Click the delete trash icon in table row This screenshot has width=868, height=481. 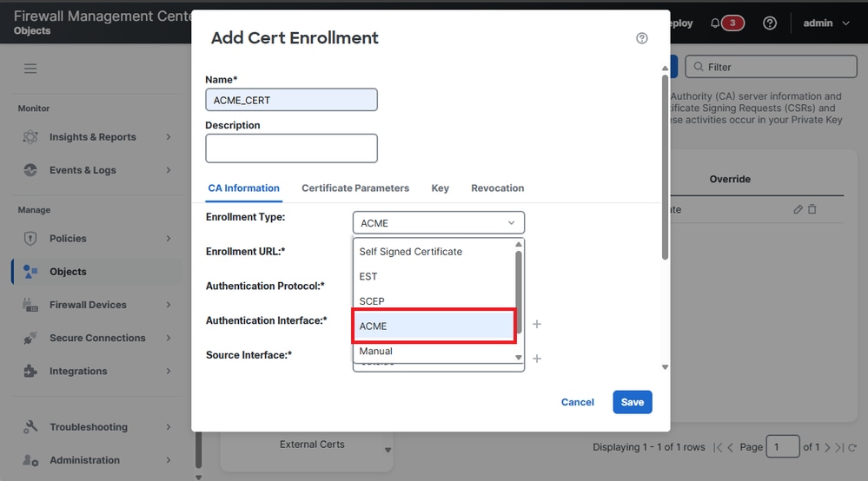coord(812,209)
